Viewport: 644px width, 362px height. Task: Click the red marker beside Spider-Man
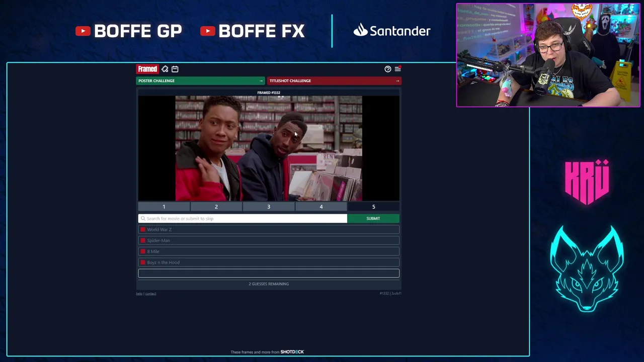143,240
